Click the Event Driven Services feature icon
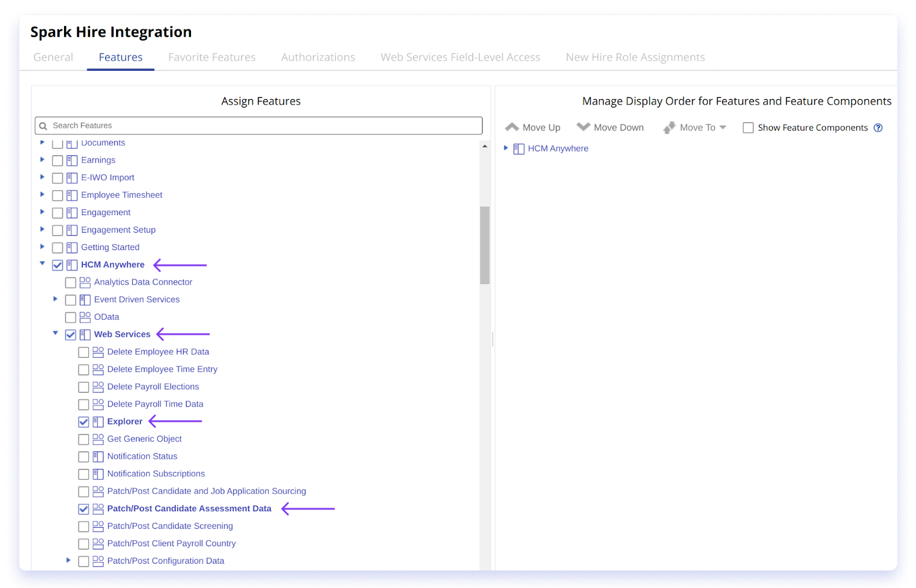 pyautogui.click(x=85, y=300)
